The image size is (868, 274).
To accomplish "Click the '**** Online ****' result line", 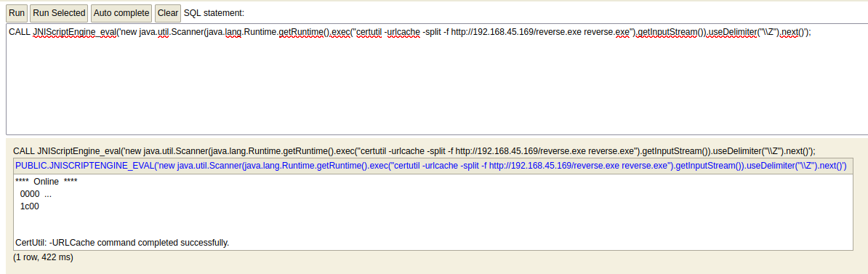I will pyautogui.click(x=47, y=182).
